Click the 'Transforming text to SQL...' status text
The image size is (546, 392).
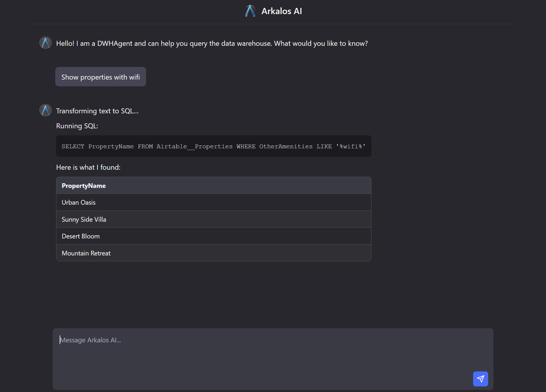click(97, 111)
